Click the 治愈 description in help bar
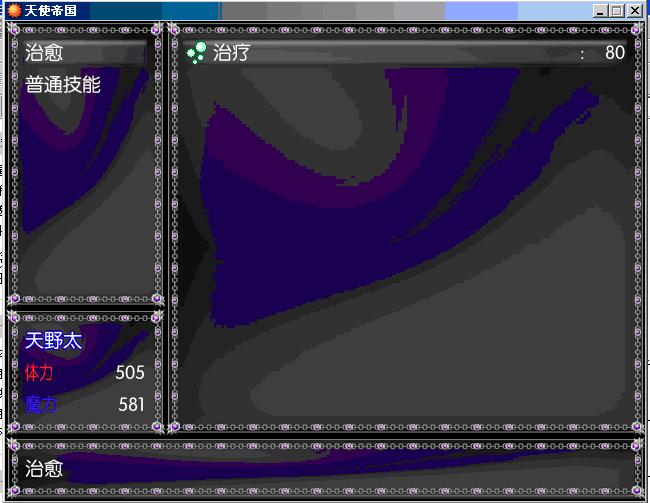The image size is (650, 503). pos(44,469)
